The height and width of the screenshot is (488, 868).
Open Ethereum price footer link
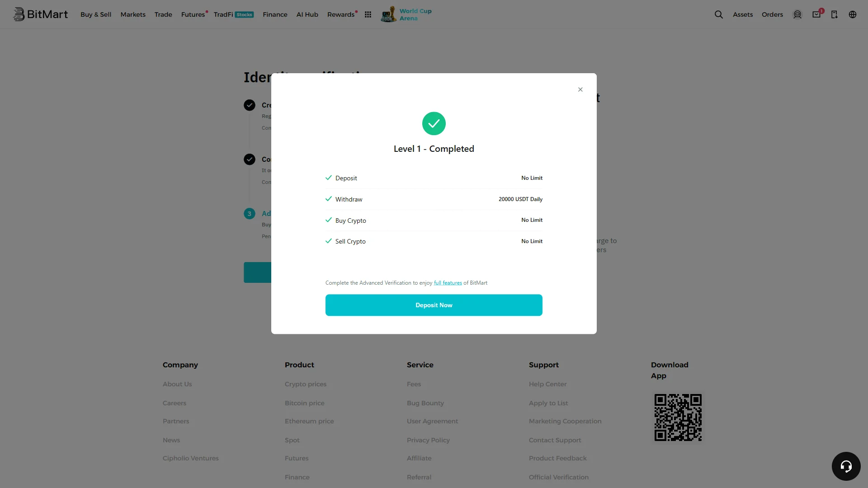309,421
